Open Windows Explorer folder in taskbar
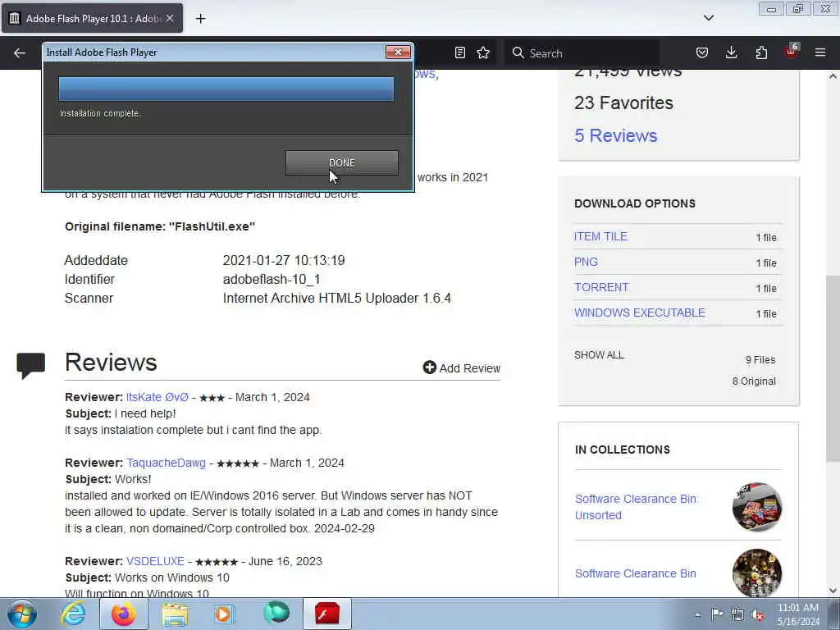 coord(176,614)
